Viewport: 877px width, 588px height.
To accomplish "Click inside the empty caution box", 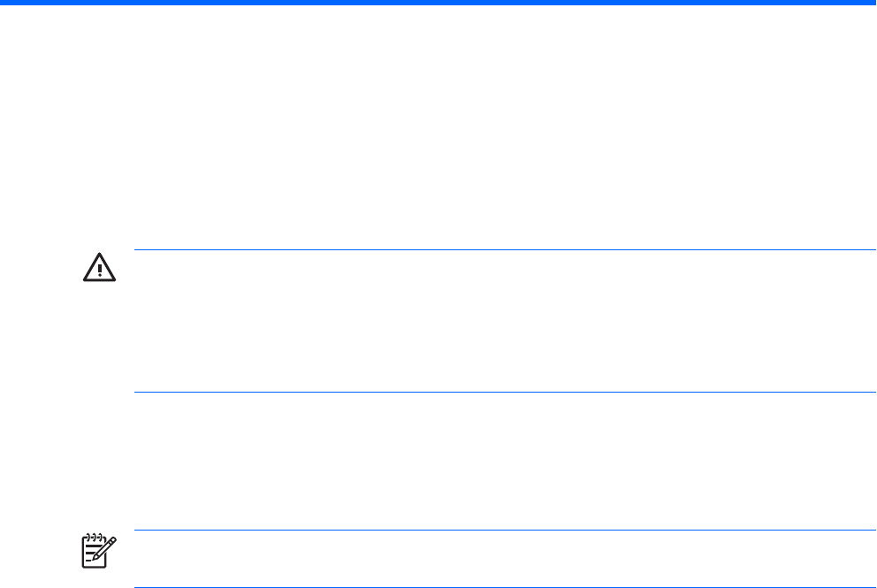I will tap(504, 321).
